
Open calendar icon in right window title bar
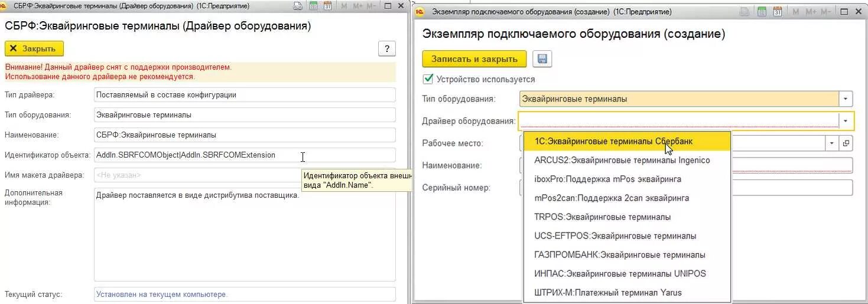tap(778, 11)
